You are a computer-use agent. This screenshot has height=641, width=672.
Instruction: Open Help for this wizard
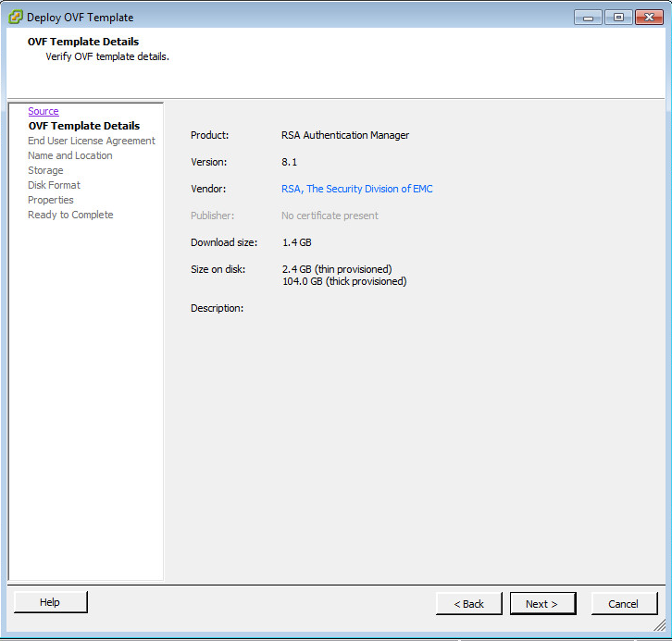click(51, 602)
